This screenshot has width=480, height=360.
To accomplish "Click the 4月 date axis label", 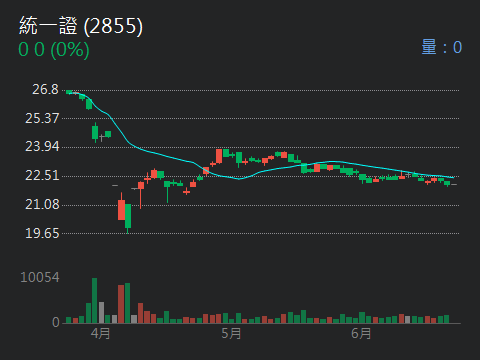I will click(100, 333).
